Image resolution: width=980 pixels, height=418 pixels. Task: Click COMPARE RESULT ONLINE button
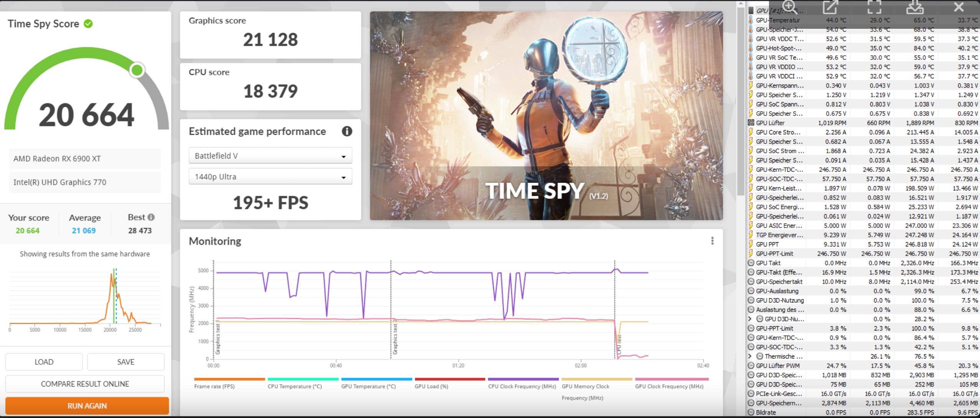pos(85,384)
